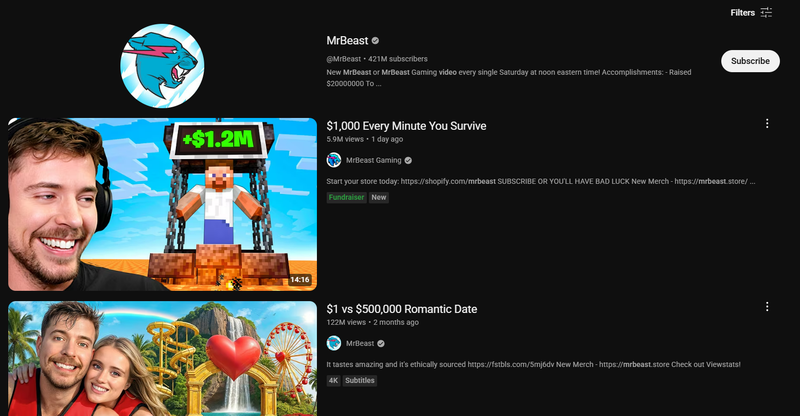Open more options for Romantic Date video
This screenshot has height=416, width=800.
click(x=767, y=307)
